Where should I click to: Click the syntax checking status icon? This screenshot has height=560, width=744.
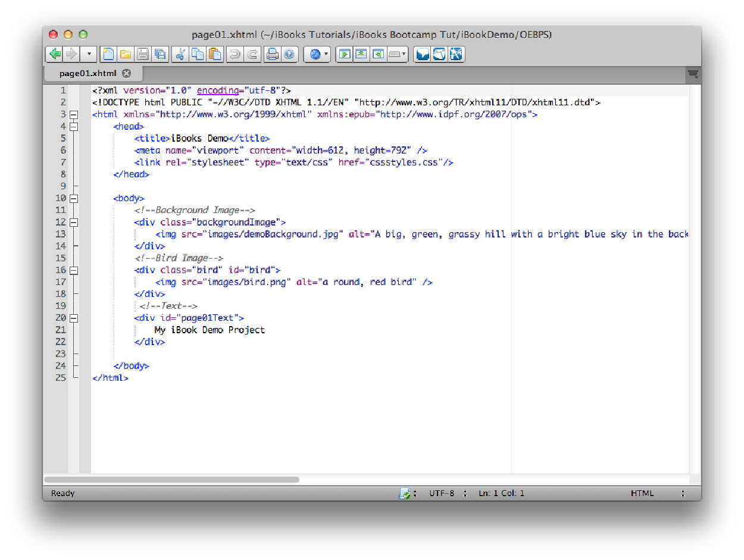point(405,493)
